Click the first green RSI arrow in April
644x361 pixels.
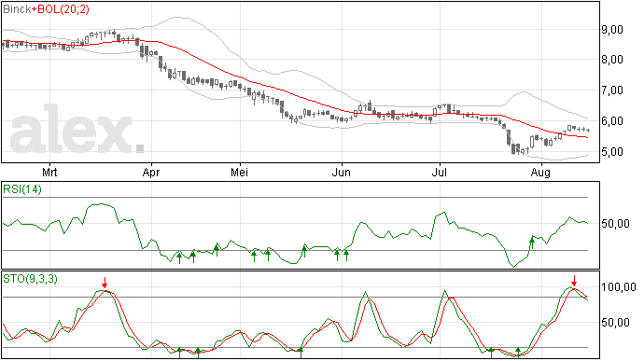tap(179, 257)
